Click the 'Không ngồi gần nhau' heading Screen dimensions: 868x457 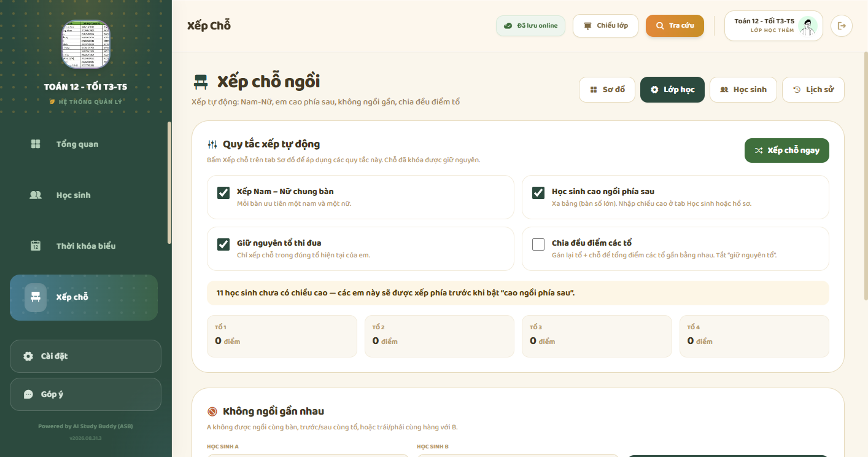[273, 411]
